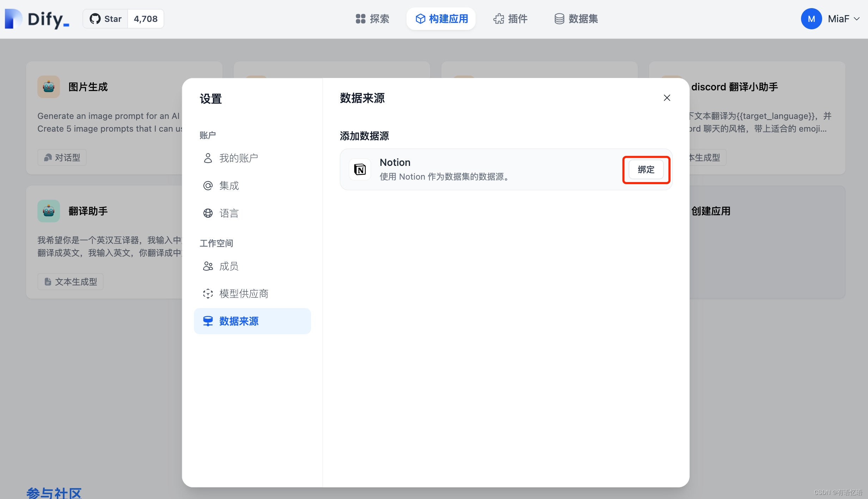Image resolution: width=868 pixels, height=499 pixels.
Task: Select 模型供应商 in settings sidebar
Action: click(252, 294)
